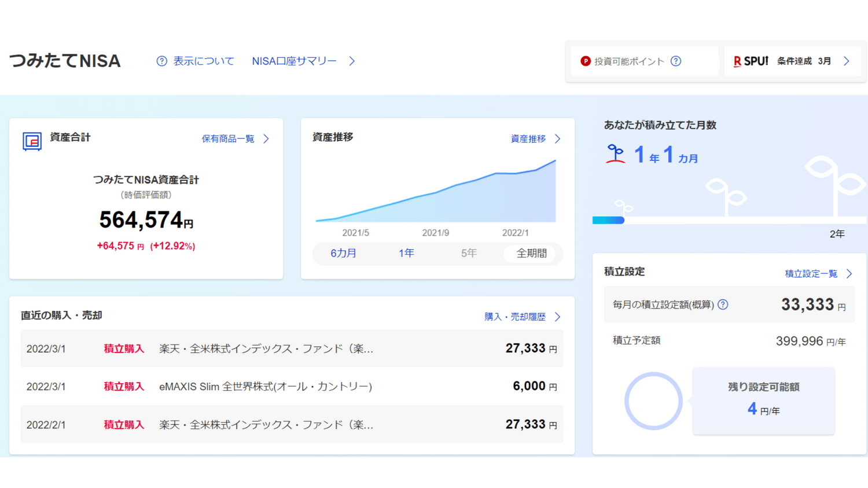Open 積立設定一覧 link
Image resolution: width=868 pixels, height=488 pixels.
tap(811, 274)
